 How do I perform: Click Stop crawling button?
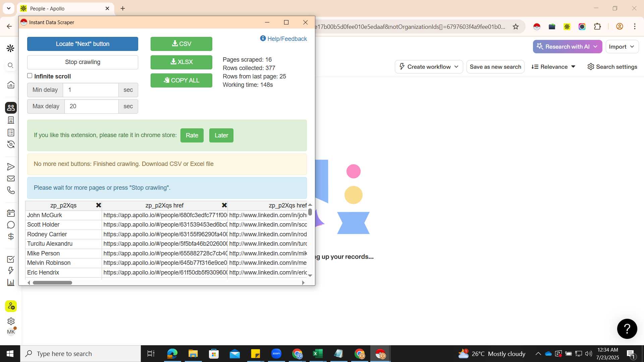(83, 62)
